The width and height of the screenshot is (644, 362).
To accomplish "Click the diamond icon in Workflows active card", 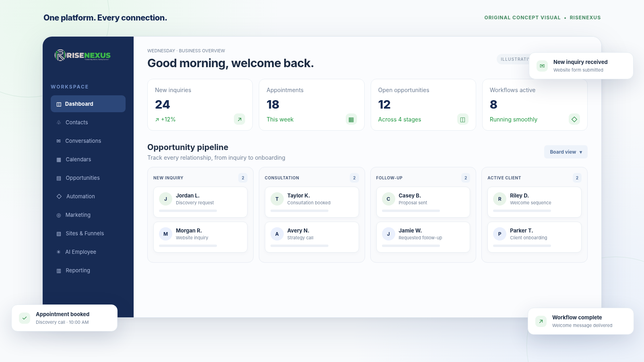I will pos(574,119).
